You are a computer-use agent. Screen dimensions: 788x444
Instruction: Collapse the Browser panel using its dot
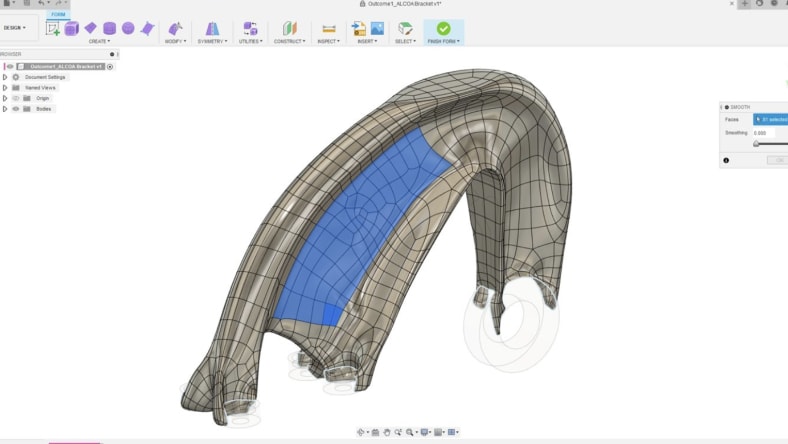[112, 54]
